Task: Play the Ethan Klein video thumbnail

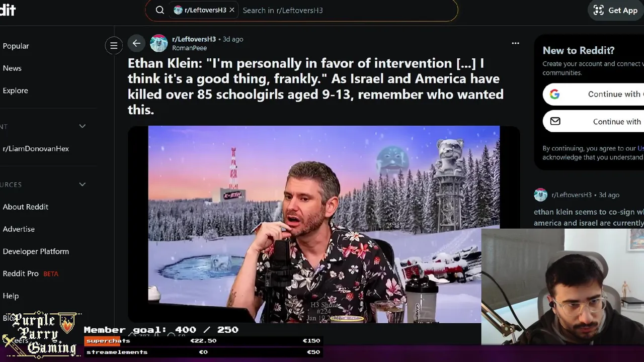Action: [324, 224]
